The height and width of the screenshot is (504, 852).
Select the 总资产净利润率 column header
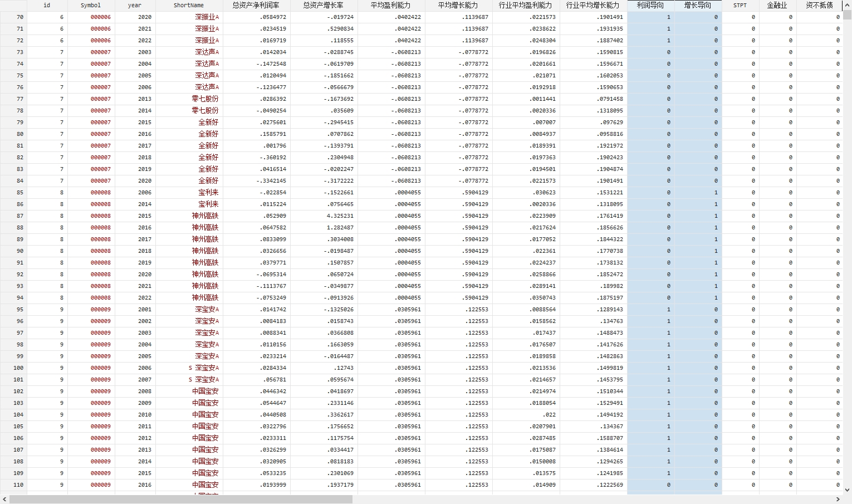coord(256,5)
